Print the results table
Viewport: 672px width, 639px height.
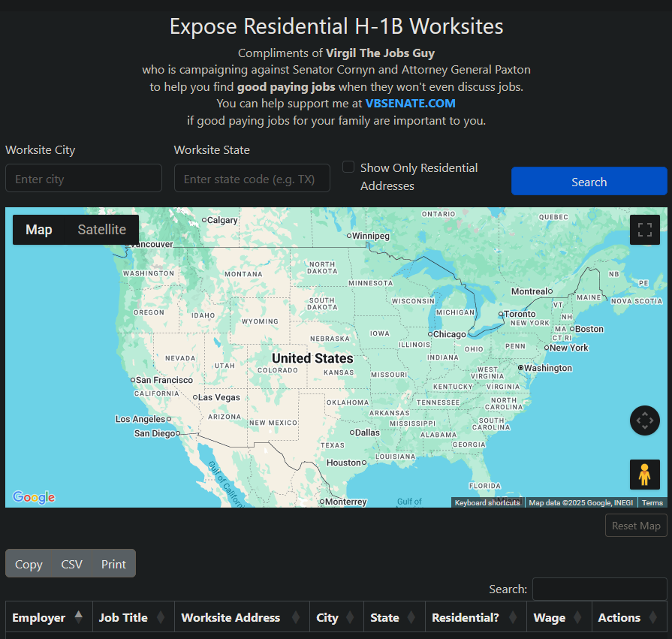coord(113,564)
